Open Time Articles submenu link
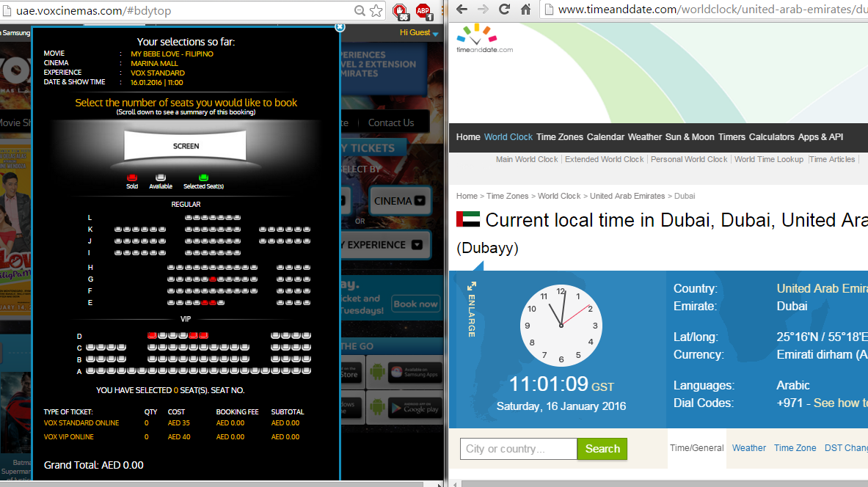The height and width of the screenshot is (487, 868). (x=832, y=159)
